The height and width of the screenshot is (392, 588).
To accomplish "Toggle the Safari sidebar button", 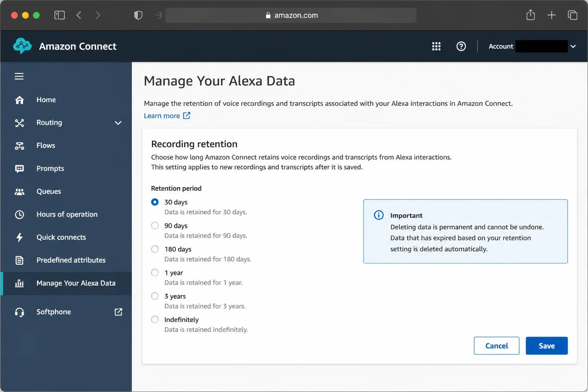I will click(x=60, y=15).
